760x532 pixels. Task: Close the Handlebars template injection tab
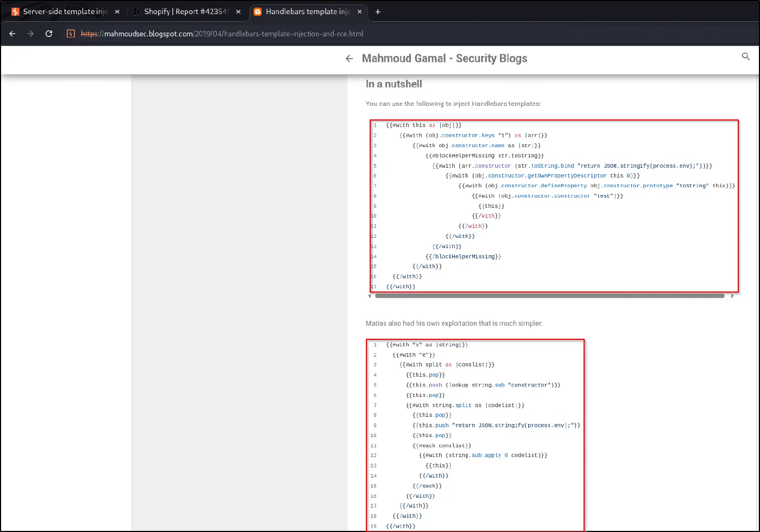coord(359,11)
